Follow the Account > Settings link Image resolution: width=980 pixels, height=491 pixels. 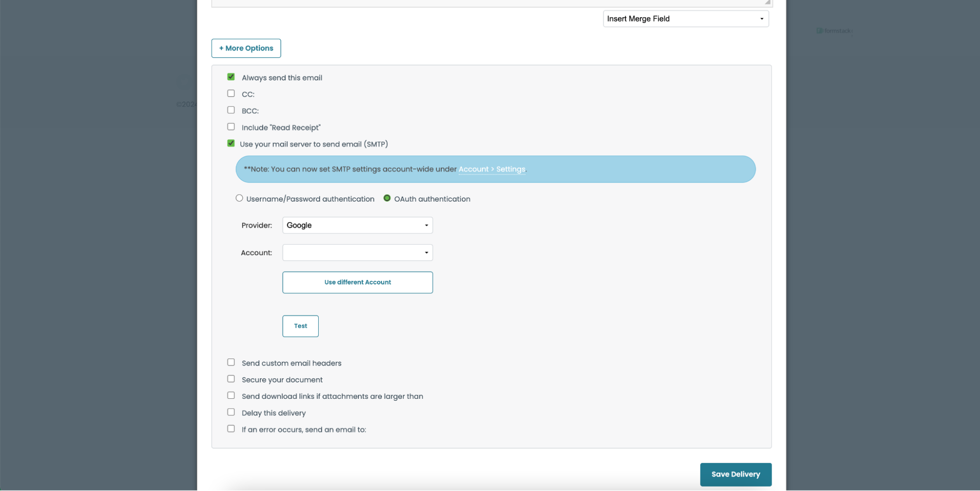[x=492, y=169]
